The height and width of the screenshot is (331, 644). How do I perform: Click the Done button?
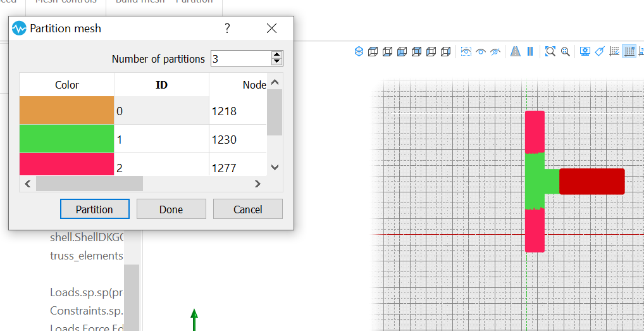point(171,209)
